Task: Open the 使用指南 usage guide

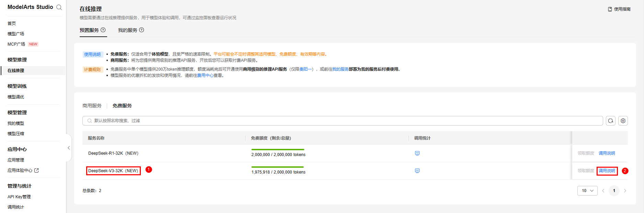Action: pyautogui.click(x=619, y=9)
